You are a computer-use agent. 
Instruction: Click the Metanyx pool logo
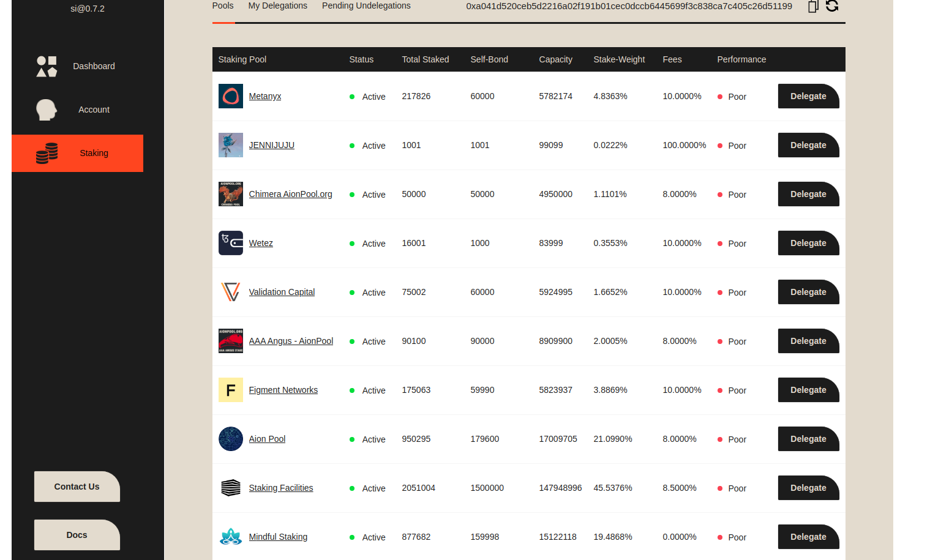tap(231, 96)
